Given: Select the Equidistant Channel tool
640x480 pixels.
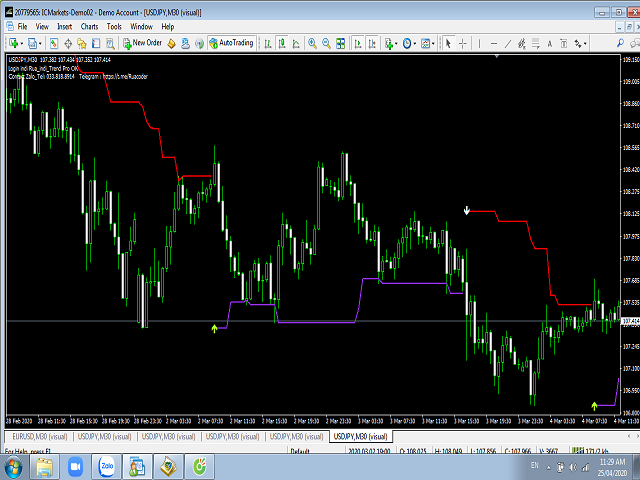Looking at the screenshot, I should [x=521, y=43].
